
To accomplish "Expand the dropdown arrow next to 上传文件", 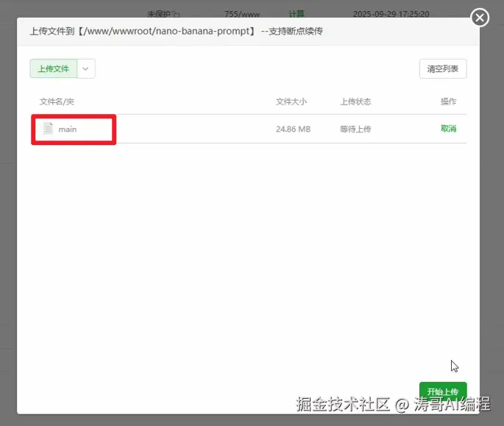I will click(86, 68).
